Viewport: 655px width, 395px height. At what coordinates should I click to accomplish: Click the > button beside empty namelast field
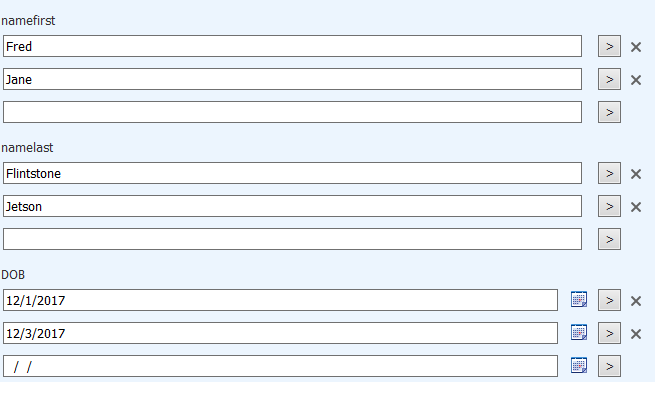609,239
